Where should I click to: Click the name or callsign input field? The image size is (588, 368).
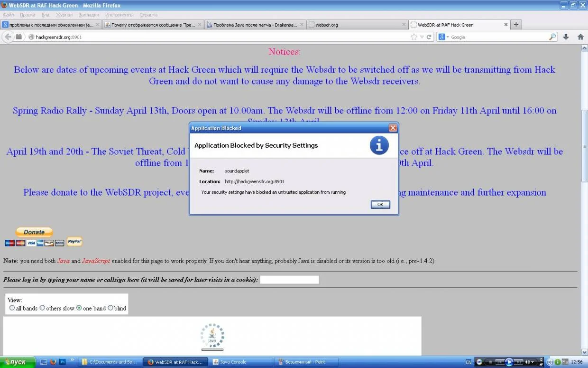coord(289,280)
